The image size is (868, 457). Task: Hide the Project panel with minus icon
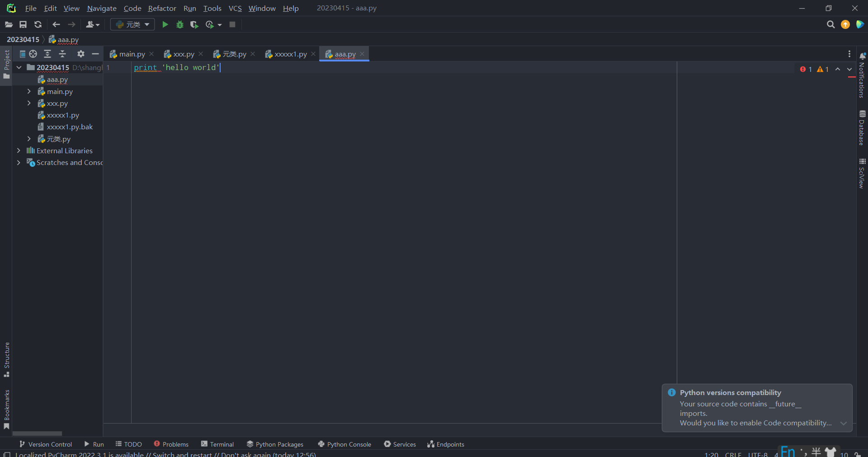coord(95,54)
